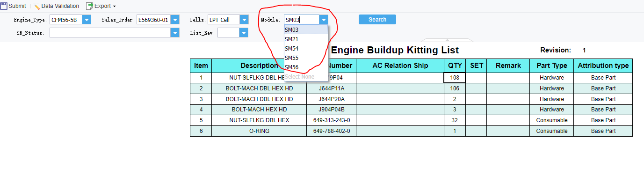Image resolution: width=644 pixels, height=176 pixels.
Task: Click the SB_Status empty field
Action: tap(110, 33)
